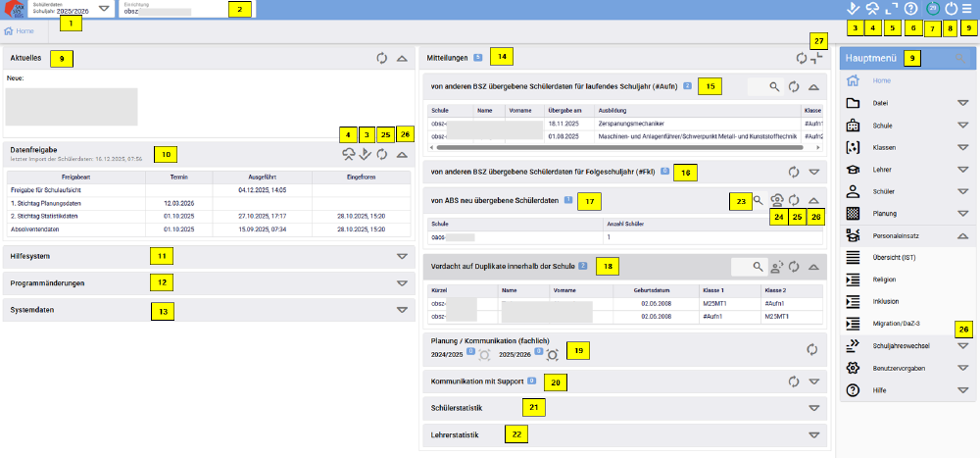The image size is (980, 458).
Task: Expand the Datei menu in Hauptmenü
Action: [x=962, y=102]
